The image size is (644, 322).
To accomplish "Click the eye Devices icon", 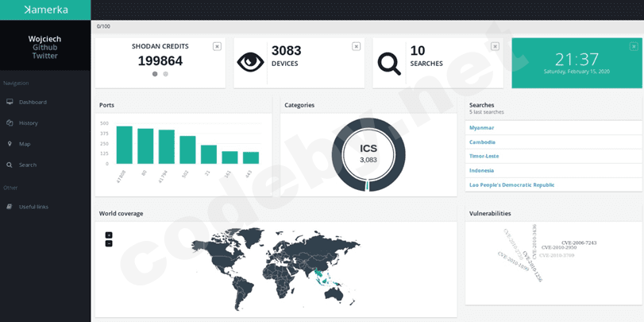I will point(251,63).
